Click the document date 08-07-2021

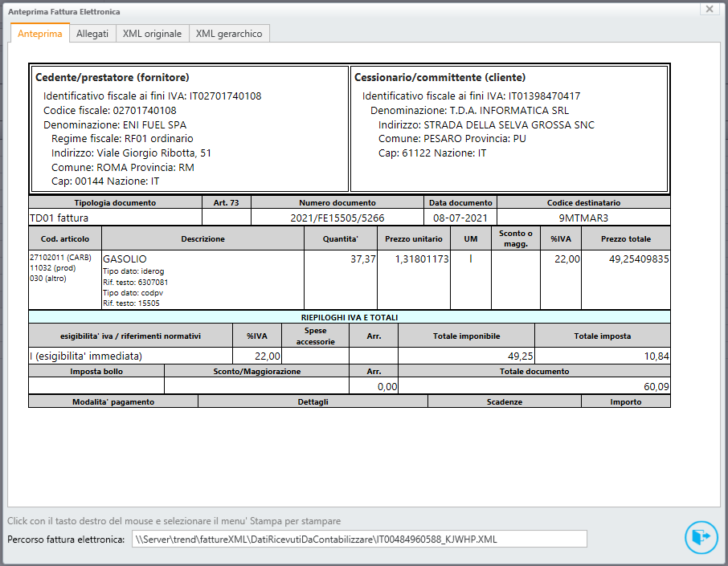460,218
